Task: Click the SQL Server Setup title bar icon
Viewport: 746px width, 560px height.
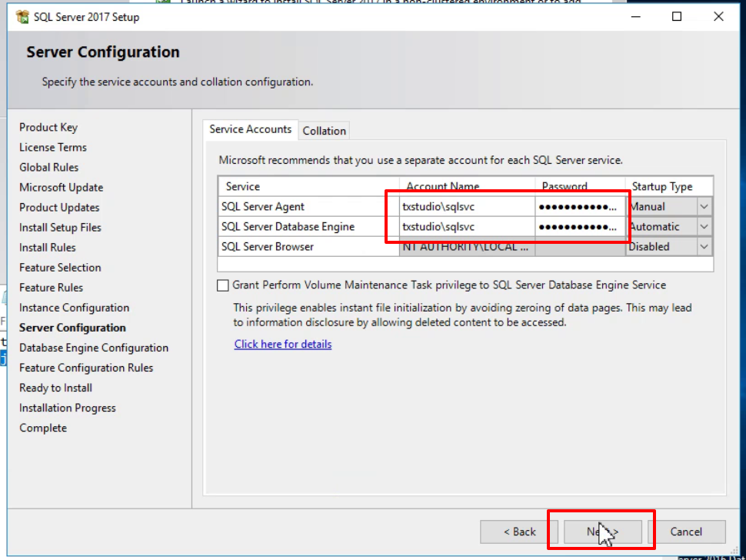Action: 22,17
